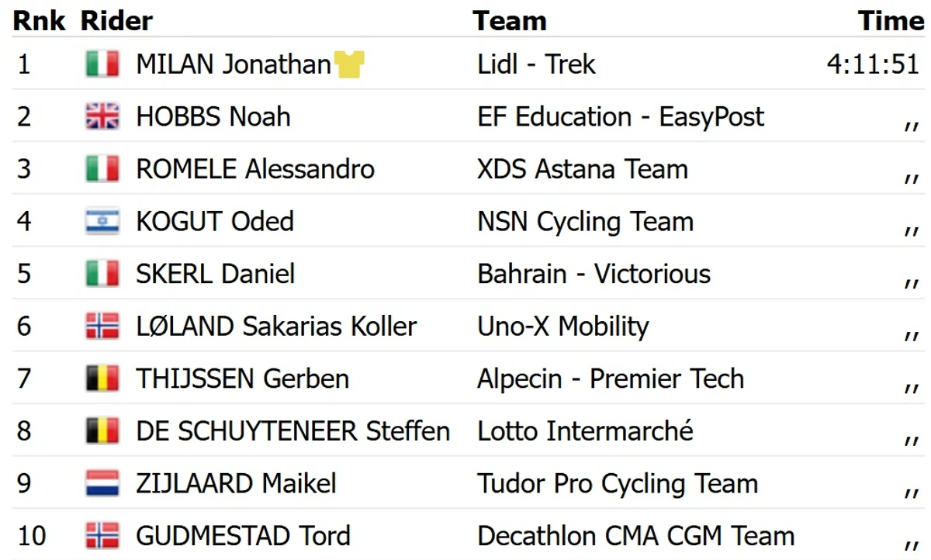Click the Belgian flag beside Thijssen Gerben
This screenshot has height=560, width=931.
tap(102, 379)
